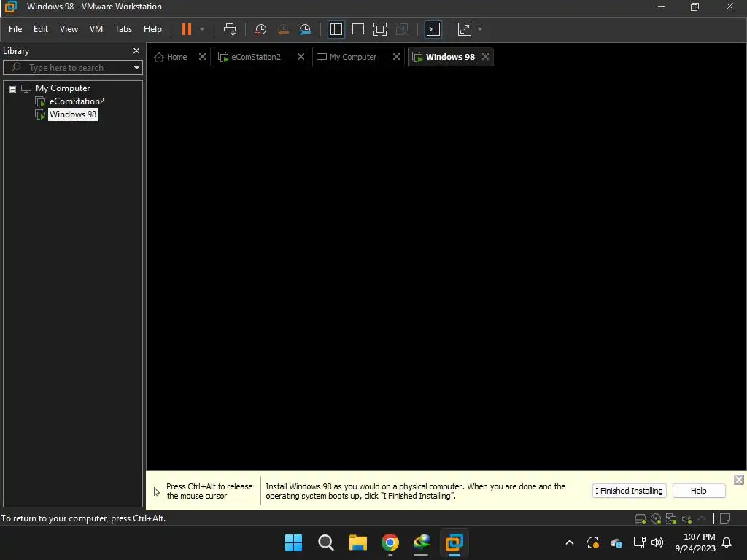Click the greyed-out Unity mode icon
Screen dimensions: 747x560
pyautogui.click(x=402, y=29)
